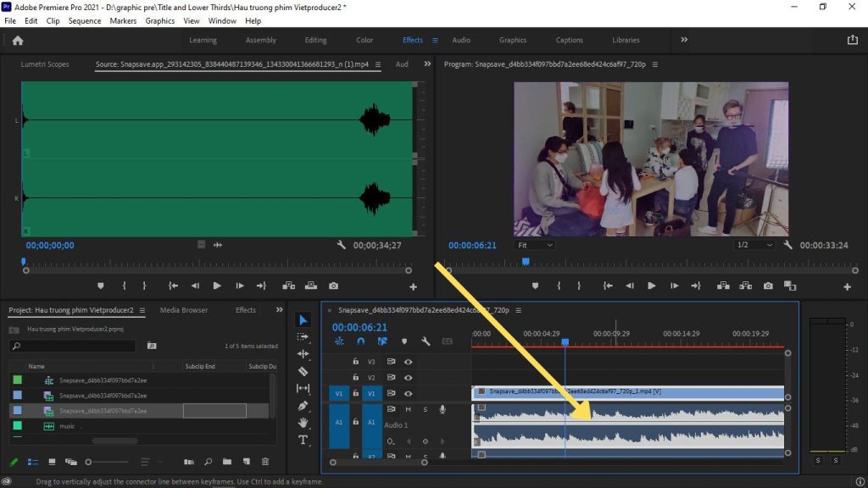Open the Fit zoom level dropdown
868x488 pixels.
[x=535, y=245]
